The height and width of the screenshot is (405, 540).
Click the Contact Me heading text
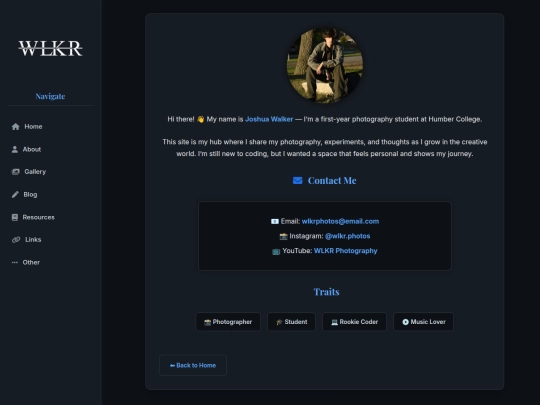[332, 180]
